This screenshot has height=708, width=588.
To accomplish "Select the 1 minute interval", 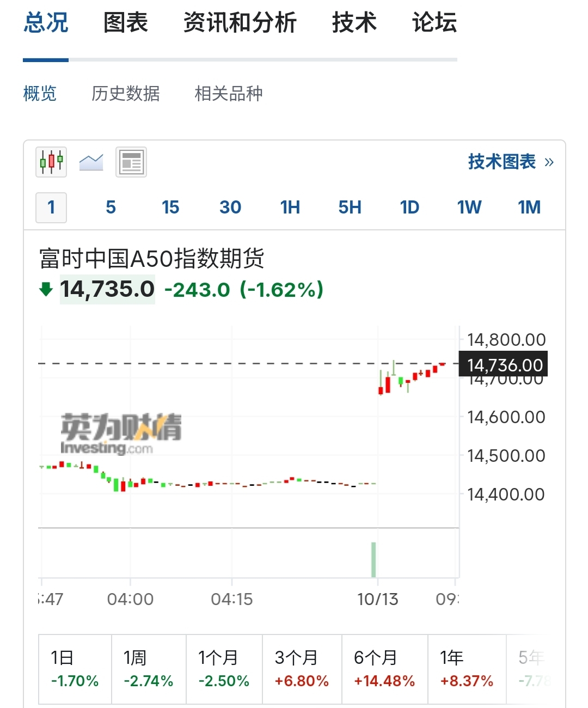I will (51, 207).
